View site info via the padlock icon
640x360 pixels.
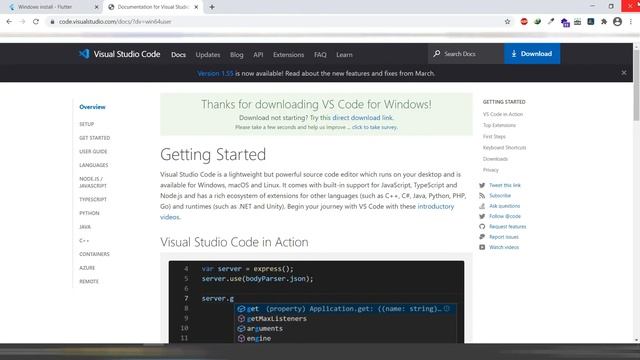52,22
